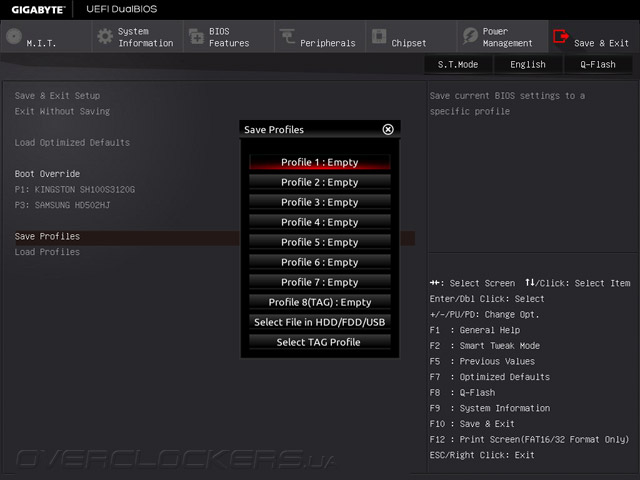The width and height of the screenshot is (640, 480).
Task: Click the F2 : Smart Tweak Mode help line
Action: tap(485, 346)
